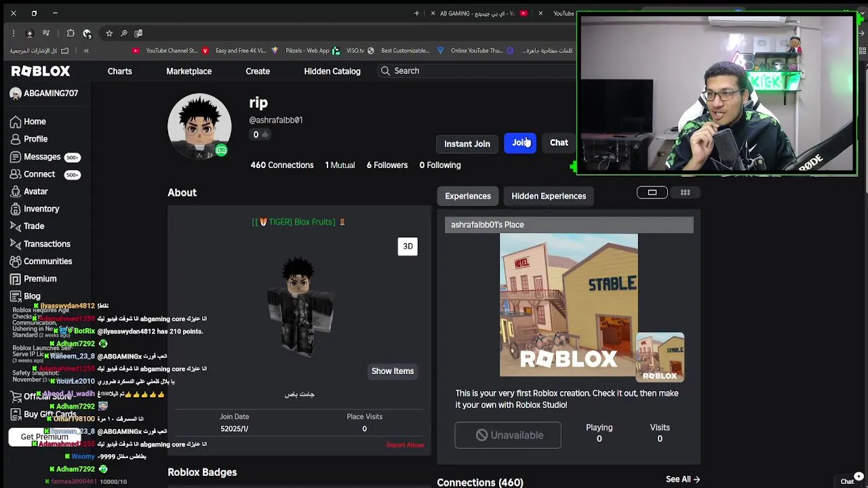The image size is (868, 488).
Task: Open the Pikzels - Web App bookmark
Action: pyautogui.click(x=312, y=51)
